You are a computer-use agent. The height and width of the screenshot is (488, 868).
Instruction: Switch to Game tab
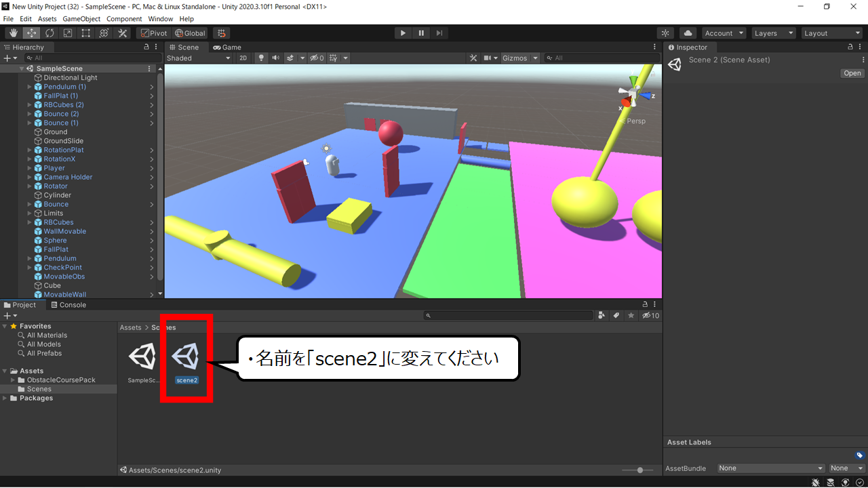tap(226, 47)
